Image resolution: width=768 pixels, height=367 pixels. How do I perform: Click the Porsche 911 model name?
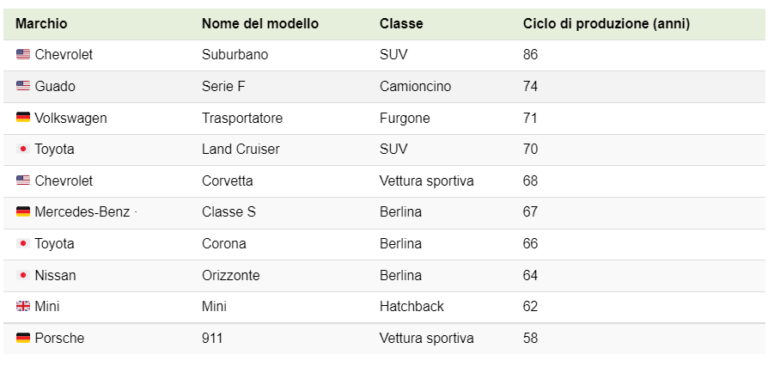[x=212, y=338]
